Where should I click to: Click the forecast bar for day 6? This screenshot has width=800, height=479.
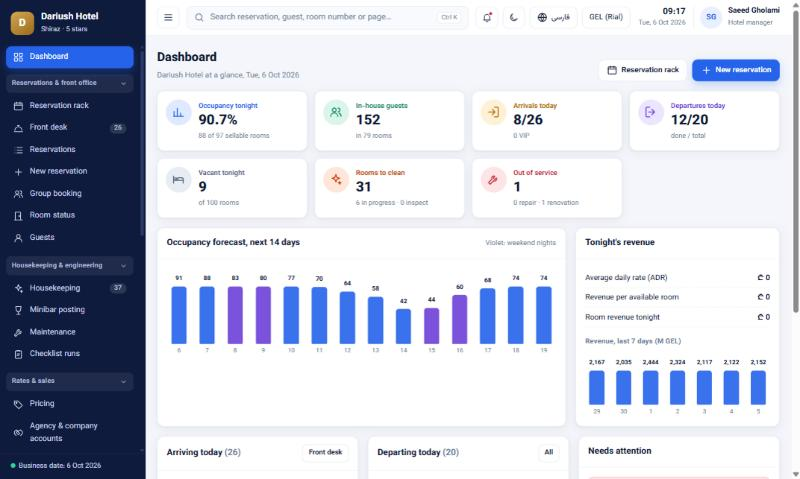(x=179, y=315)
